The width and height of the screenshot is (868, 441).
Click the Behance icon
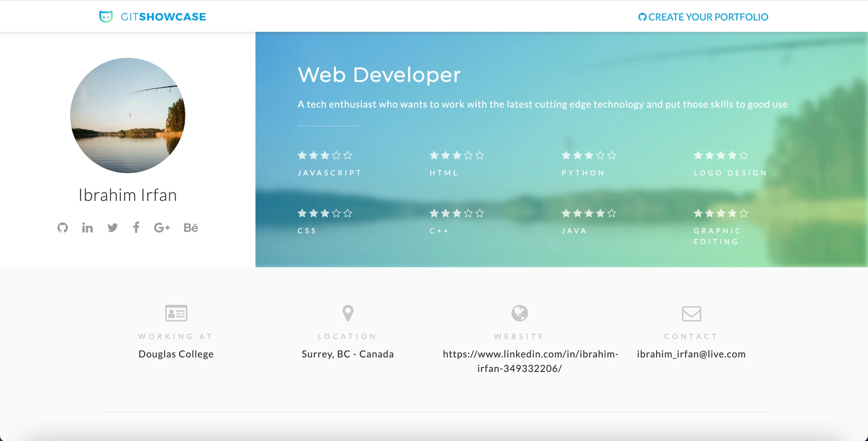(x=191, y=227)
